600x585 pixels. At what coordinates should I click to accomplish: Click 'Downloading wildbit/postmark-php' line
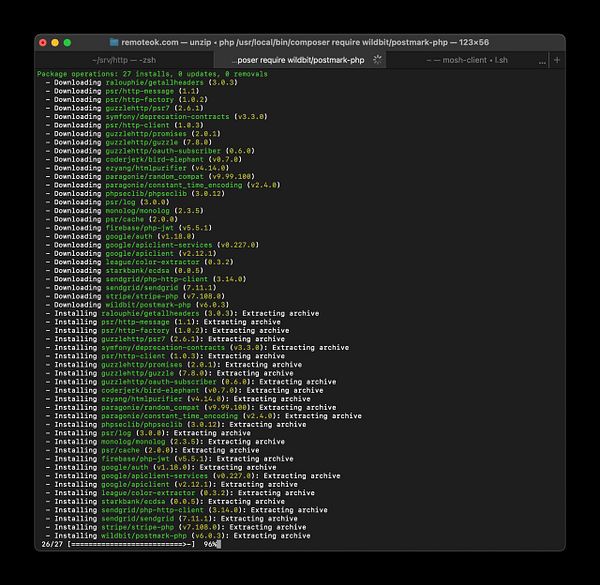click(x=137, y=305)
